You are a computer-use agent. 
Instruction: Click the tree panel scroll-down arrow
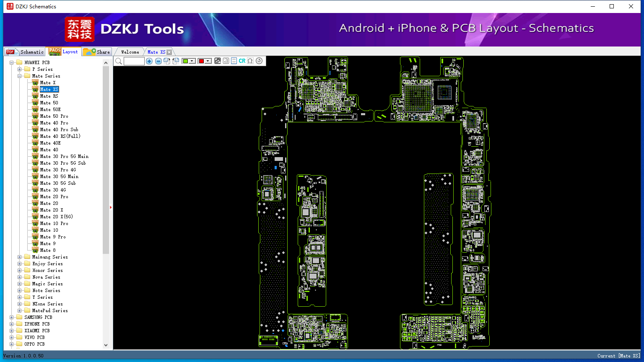(106, 345)
